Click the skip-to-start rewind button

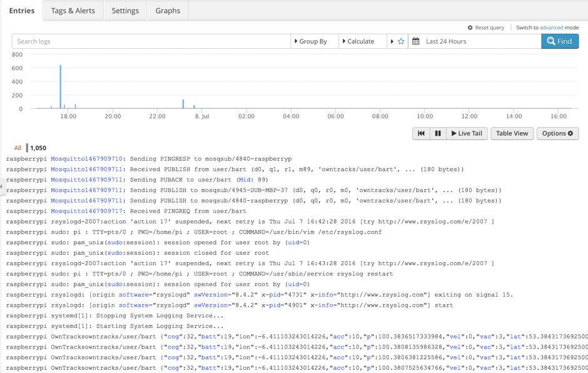(421, 133)
